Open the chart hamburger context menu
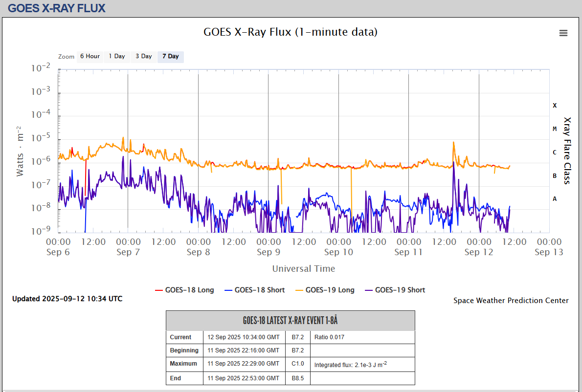 [x=563, y=33]
